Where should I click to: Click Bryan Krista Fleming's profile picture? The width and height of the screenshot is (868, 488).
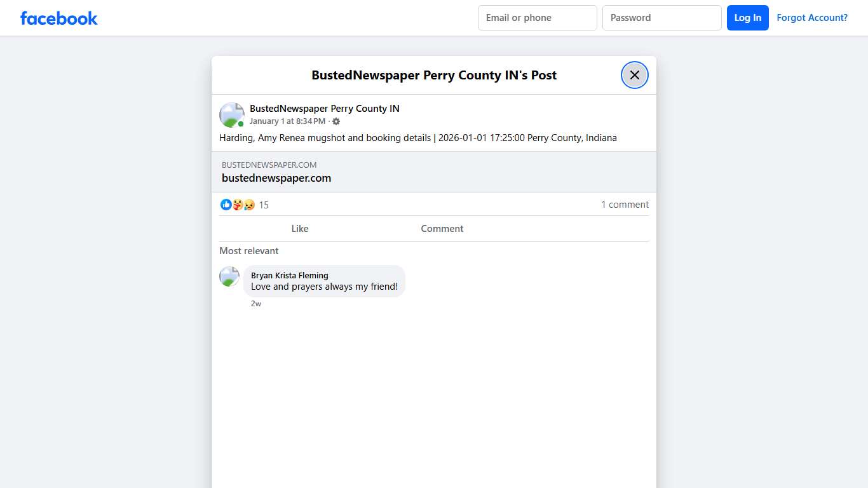[x=229, y=276]
